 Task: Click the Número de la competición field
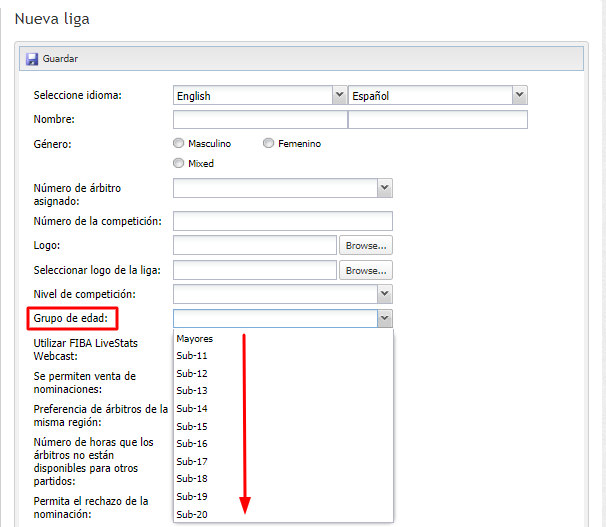(283, 221)
